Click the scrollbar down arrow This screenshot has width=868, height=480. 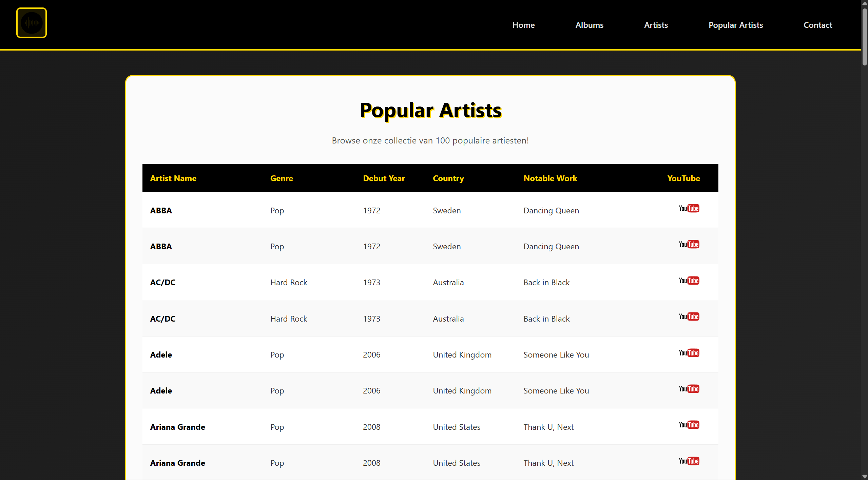pos(864,476)
